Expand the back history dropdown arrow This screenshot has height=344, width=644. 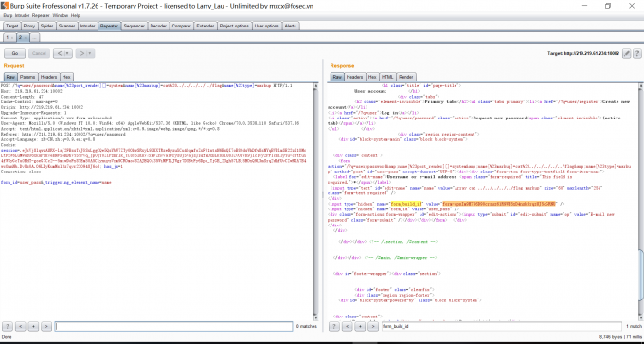(x=68, y=53)
